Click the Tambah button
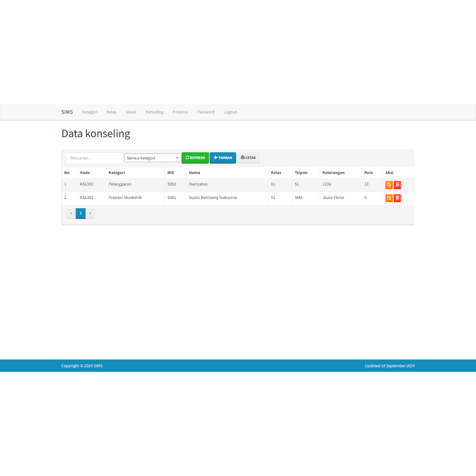 (x=223, y=158)
